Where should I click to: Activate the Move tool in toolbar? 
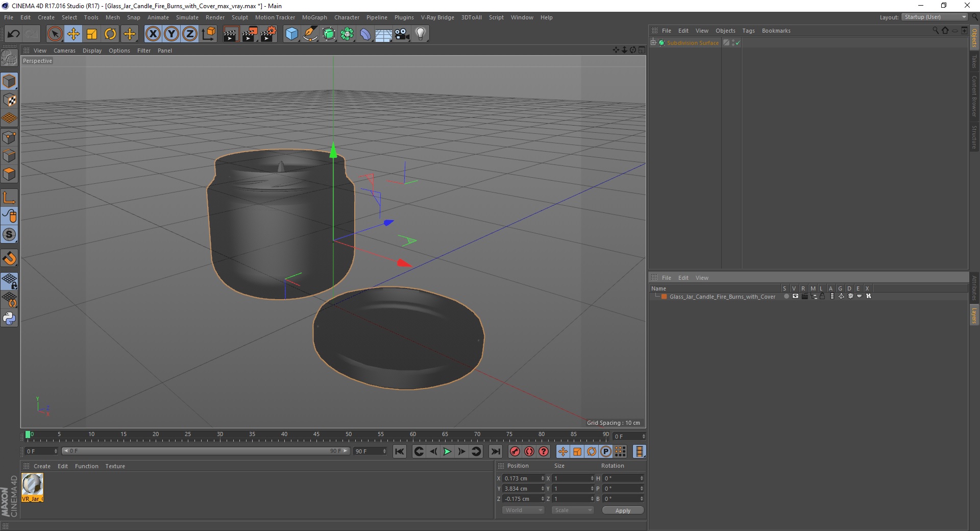click(73, 34)
